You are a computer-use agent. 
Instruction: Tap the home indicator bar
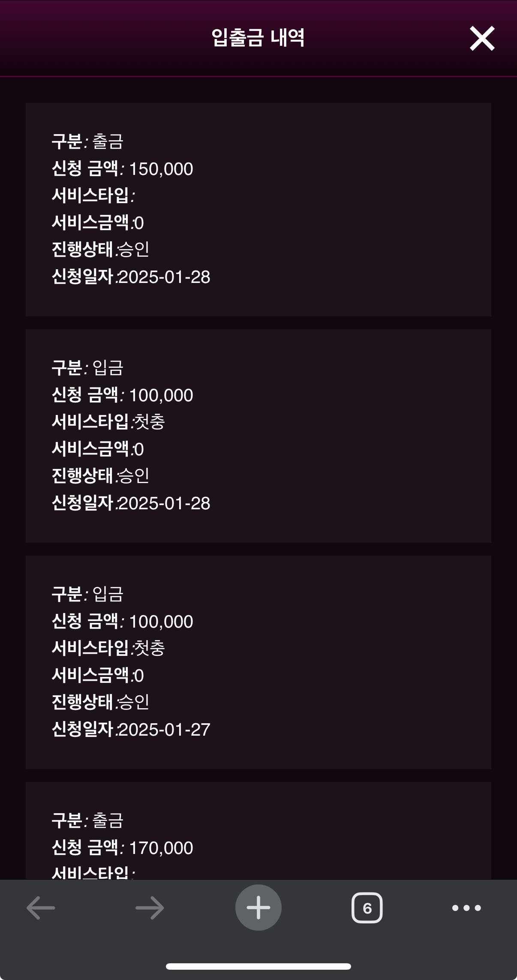pos(258,966)
